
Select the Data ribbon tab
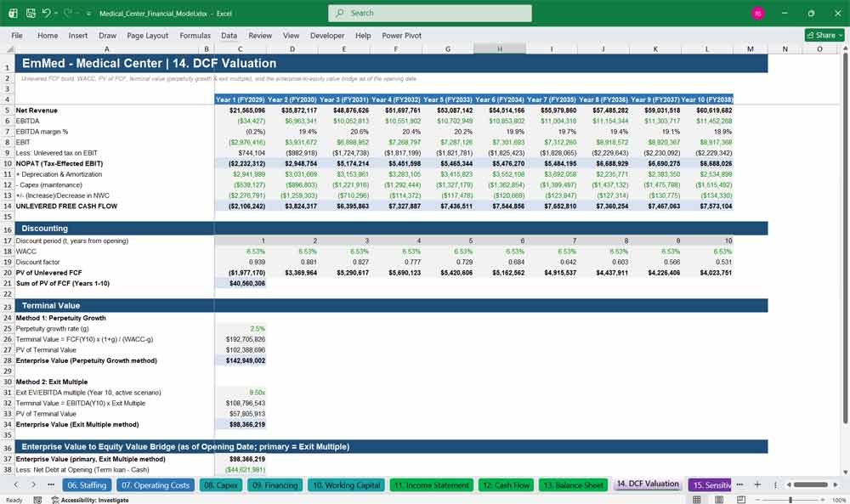229,35
